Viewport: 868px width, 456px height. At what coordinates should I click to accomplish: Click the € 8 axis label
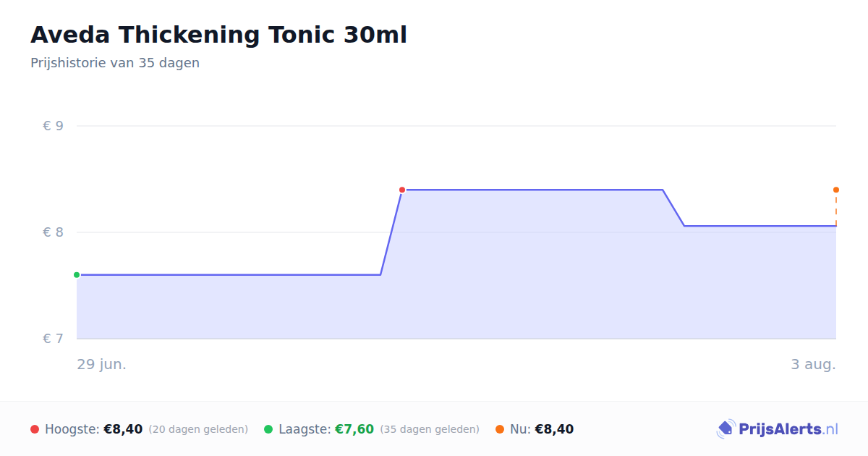pyautogui.click(x=53, y=232)
